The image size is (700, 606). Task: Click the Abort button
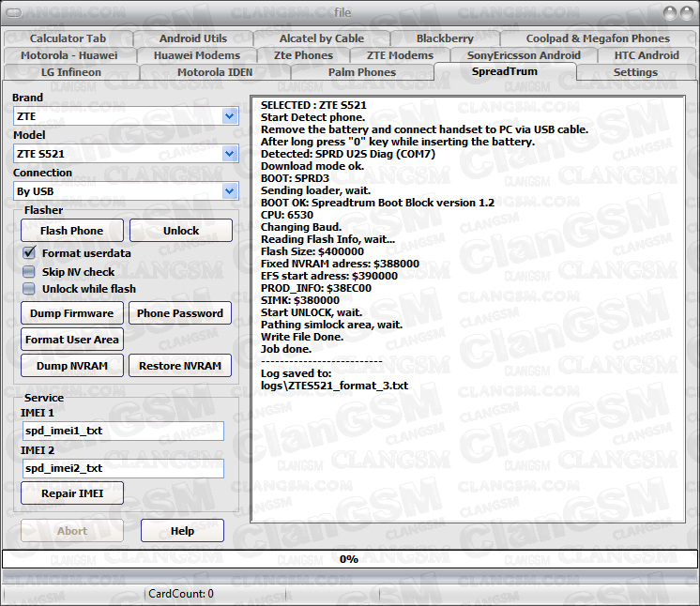pyautogui.click(x=72, y=531)
